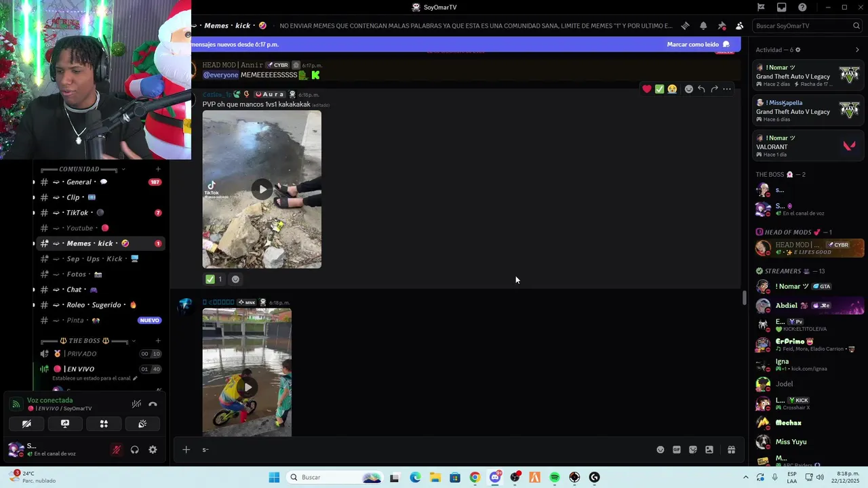The image size is (868, 488).
Task: Open the Clip channel
Action: pyautogui.click(x=101, y=197)
